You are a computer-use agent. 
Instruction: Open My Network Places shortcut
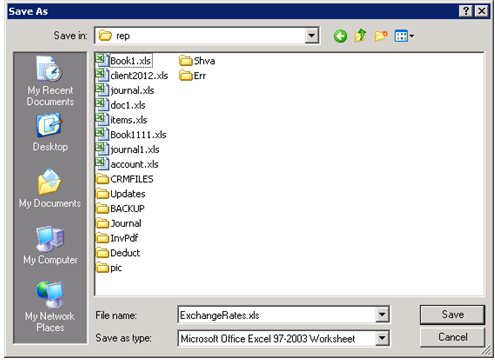50,307
